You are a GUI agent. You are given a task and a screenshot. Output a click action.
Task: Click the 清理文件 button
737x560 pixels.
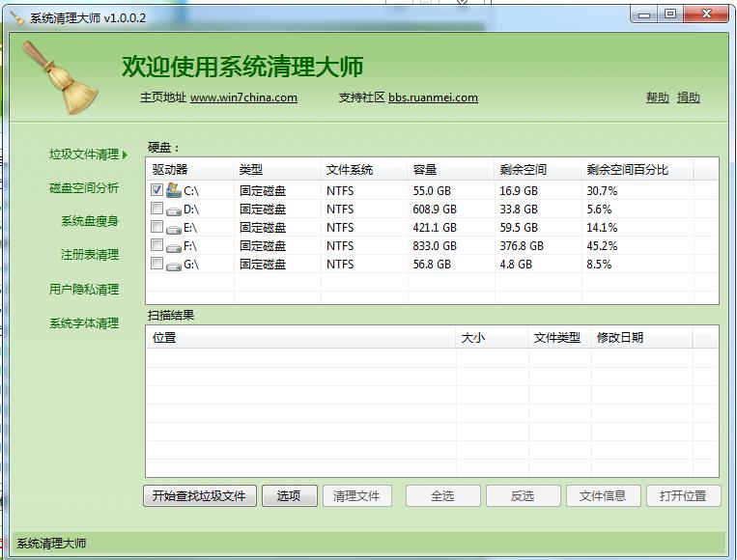point(357,495)
